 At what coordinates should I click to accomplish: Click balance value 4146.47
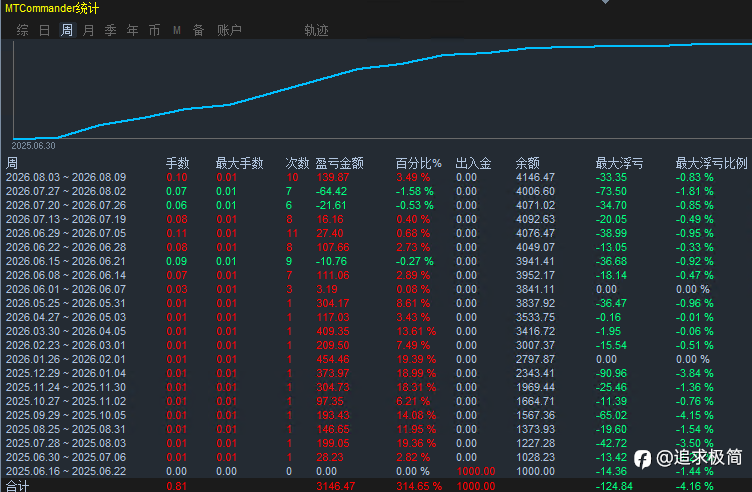pyautogui.click(x=535, y=177)
